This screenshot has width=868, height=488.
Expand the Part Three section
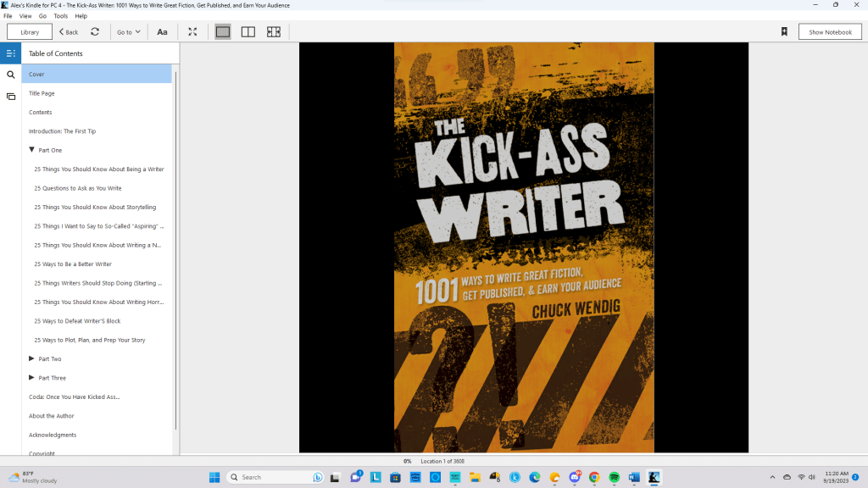coord(31,378)
